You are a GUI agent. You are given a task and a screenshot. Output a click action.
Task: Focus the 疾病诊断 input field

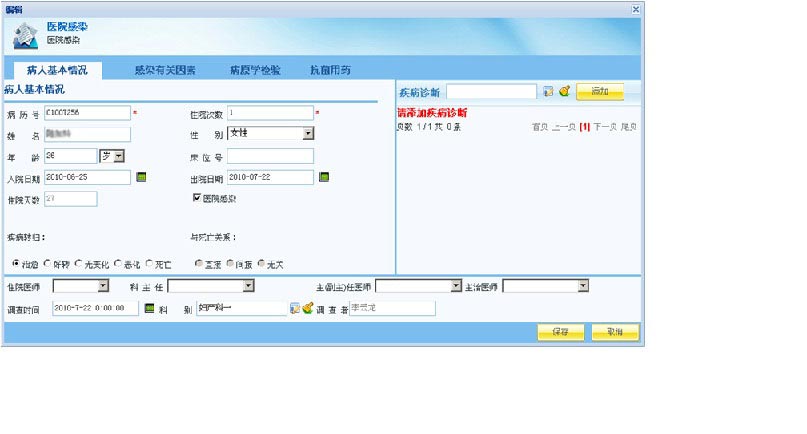tap(492, 92)
